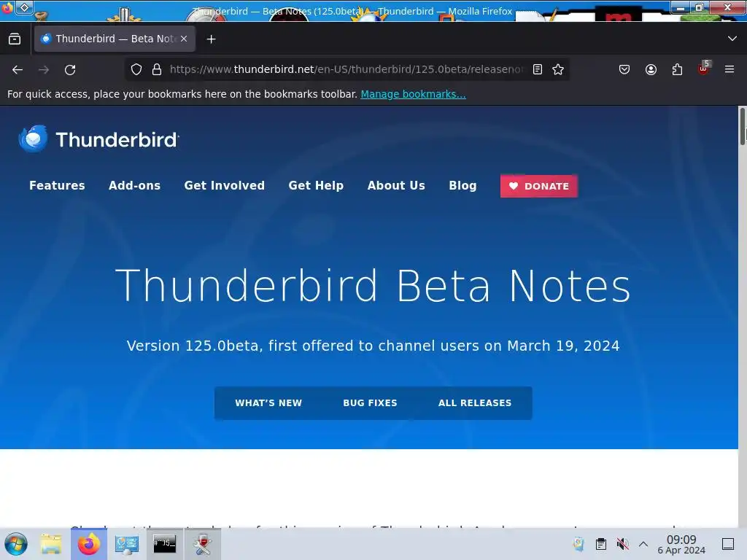Expand hidden system tray icons
Screen dimensions: 747x560
click(x=643, y=544)
